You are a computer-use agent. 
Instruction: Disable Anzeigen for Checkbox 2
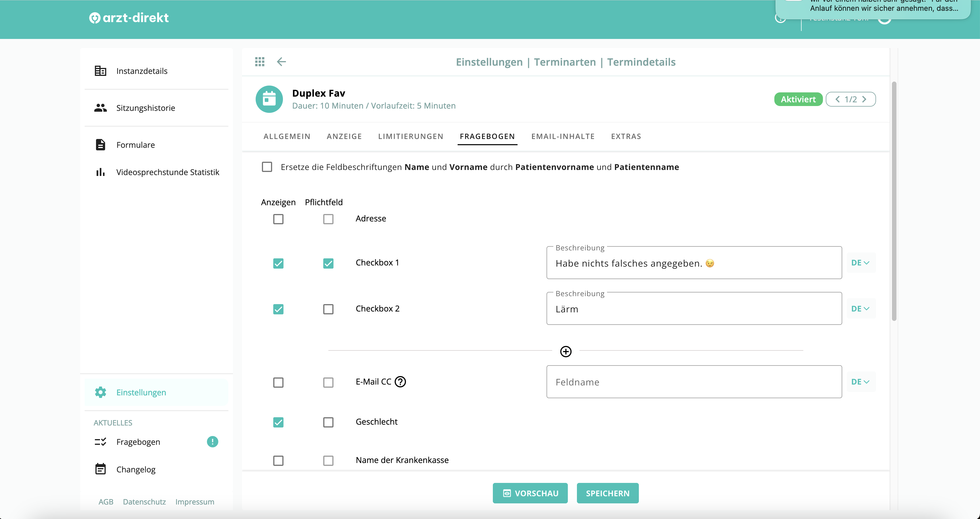tap(278, 309)
